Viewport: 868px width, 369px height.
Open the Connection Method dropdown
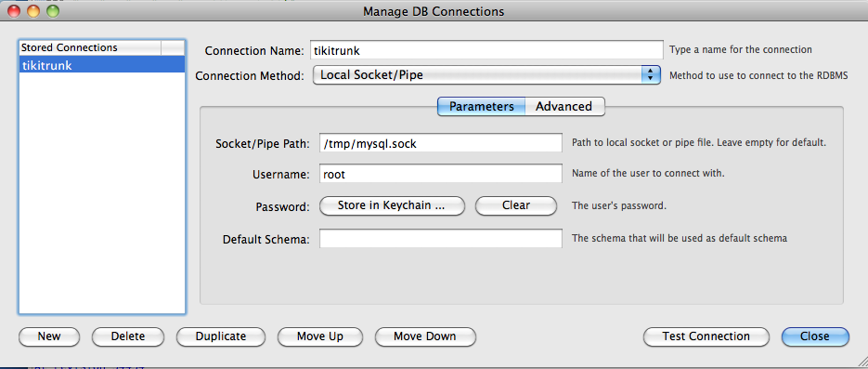click(x=486, y=74)
